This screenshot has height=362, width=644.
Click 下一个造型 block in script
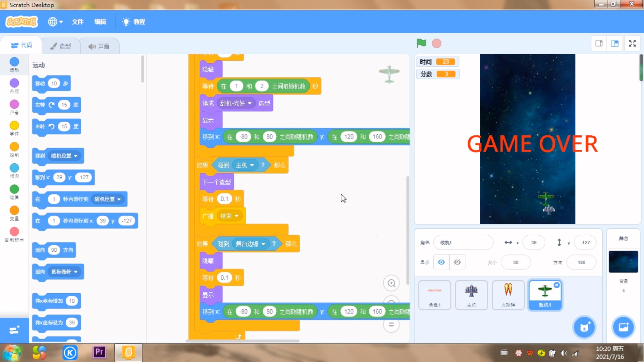(x=217, y=182)
